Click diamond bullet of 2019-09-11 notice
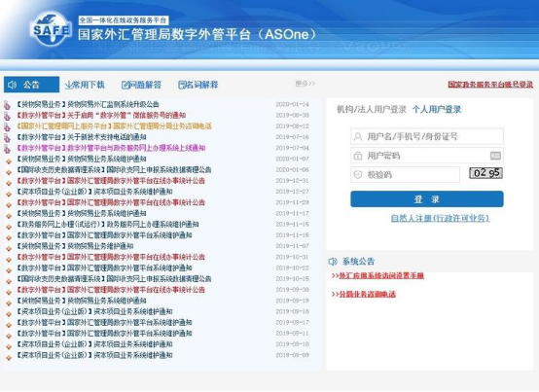The height and width of the screenshot is (392, 539). 9,336
